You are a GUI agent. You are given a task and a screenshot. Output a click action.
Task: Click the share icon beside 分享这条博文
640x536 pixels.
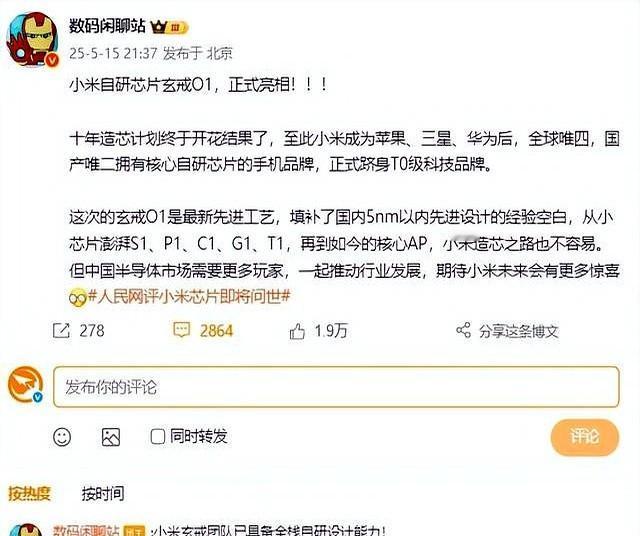pos(463,330)
